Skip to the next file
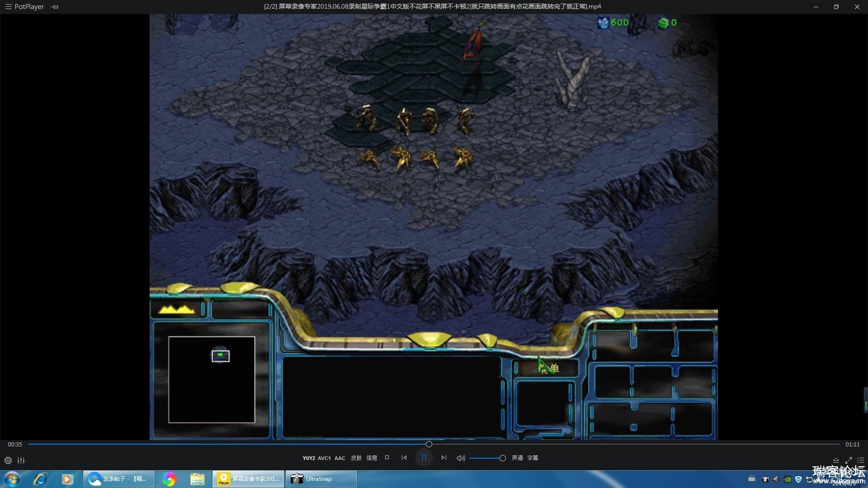This screenshot has height=488, width=868. (444, 458)
